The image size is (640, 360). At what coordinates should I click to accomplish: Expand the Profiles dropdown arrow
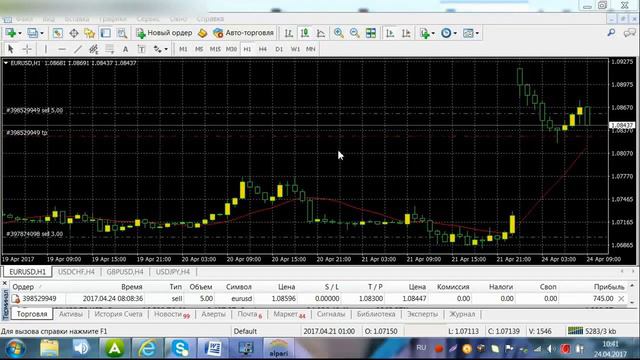click(42, 33)
